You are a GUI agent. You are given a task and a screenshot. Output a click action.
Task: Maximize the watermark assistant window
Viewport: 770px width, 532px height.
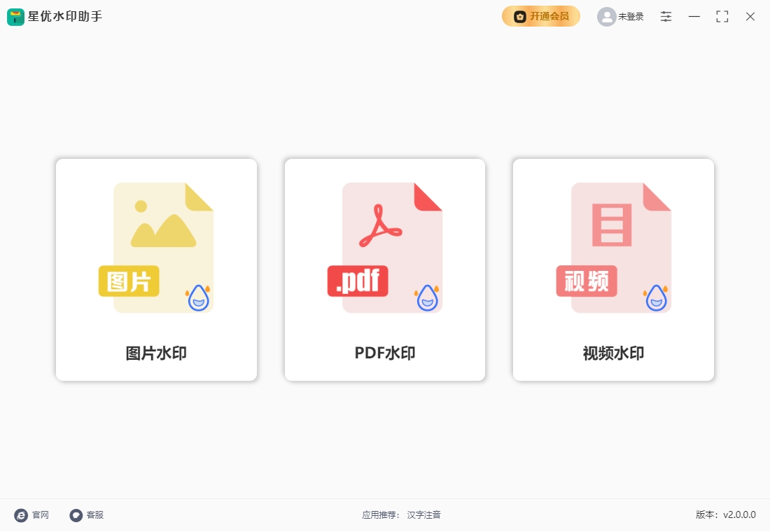pos(722,17)
